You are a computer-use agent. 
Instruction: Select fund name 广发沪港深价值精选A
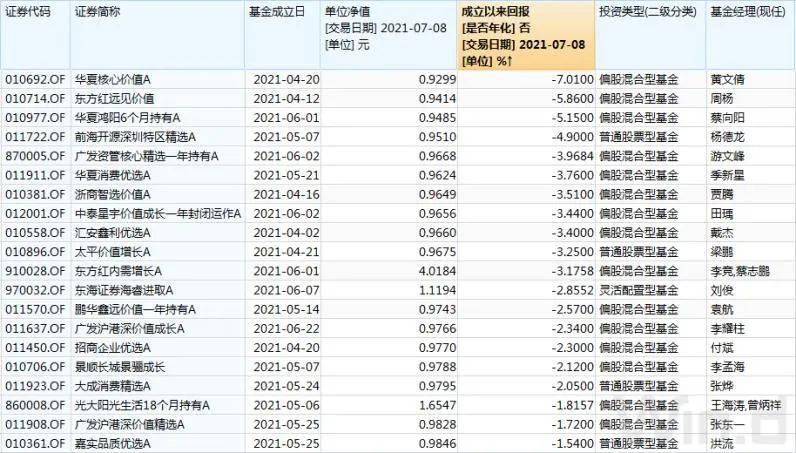tap(129, 425)
